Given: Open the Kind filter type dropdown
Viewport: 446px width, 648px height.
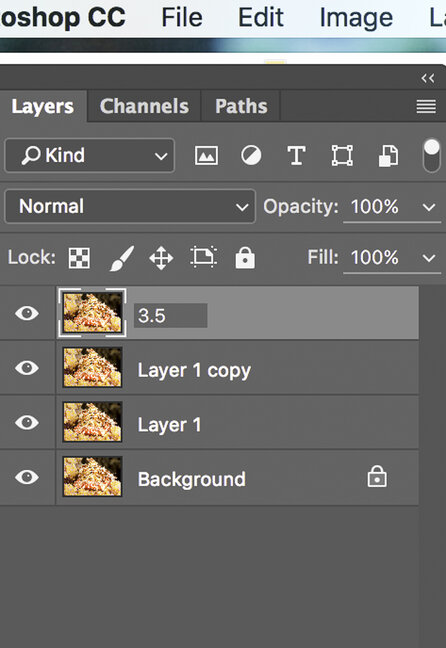Looking at the screenshot, I should [90, 156].
